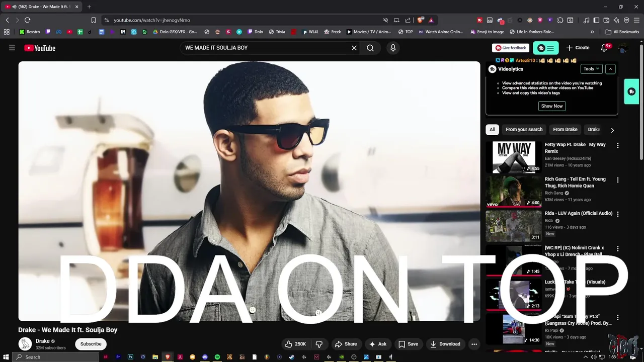Bookmark this page icon
Screen dimensions: 644x362
tap(94, 20)
